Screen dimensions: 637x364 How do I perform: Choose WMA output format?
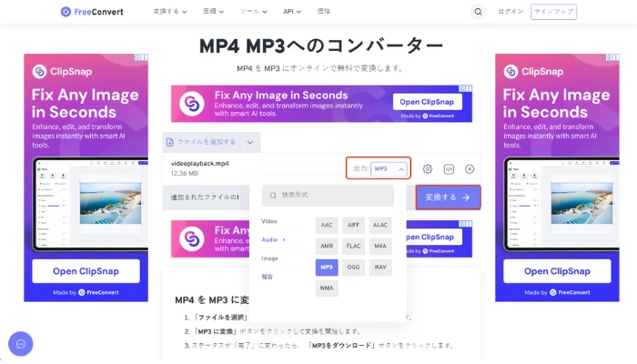[x=327, y=288]
